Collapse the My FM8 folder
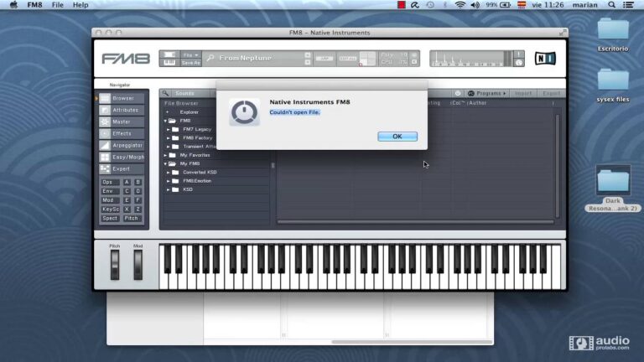This screenshot has height=362, width=644. coord(165,163)
